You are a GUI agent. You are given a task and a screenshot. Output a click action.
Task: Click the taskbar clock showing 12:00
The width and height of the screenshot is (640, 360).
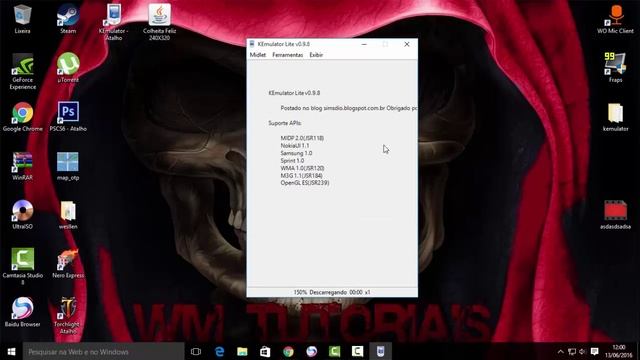(x=619, y=351)
